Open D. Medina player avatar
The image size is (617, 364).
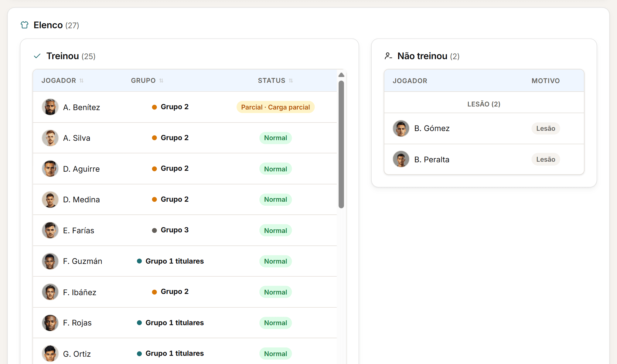pyautogui.click(x=50, y=200)
